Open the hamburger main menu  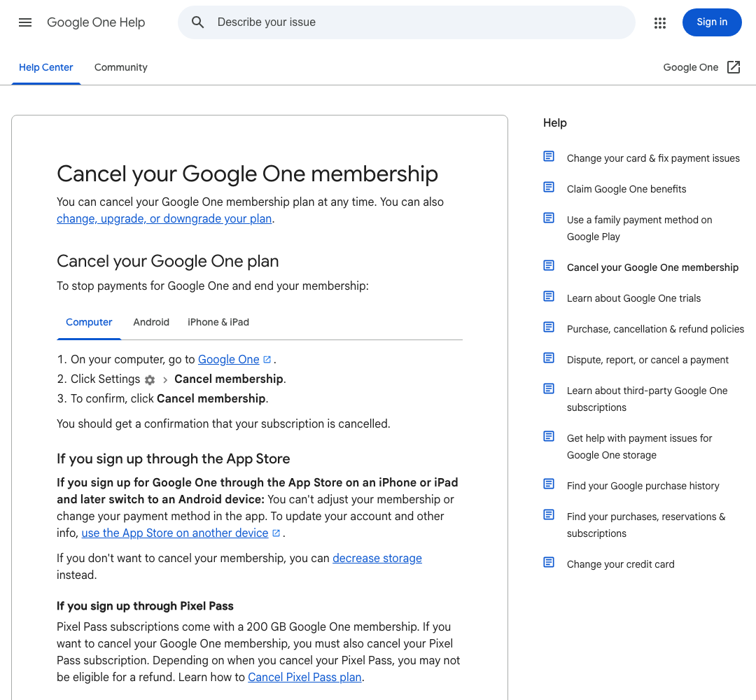[25, 22]
